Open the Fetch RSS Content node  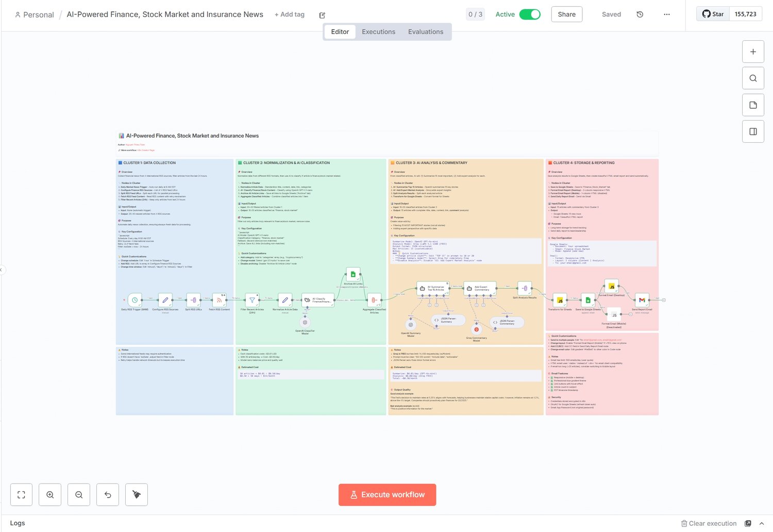219,300
